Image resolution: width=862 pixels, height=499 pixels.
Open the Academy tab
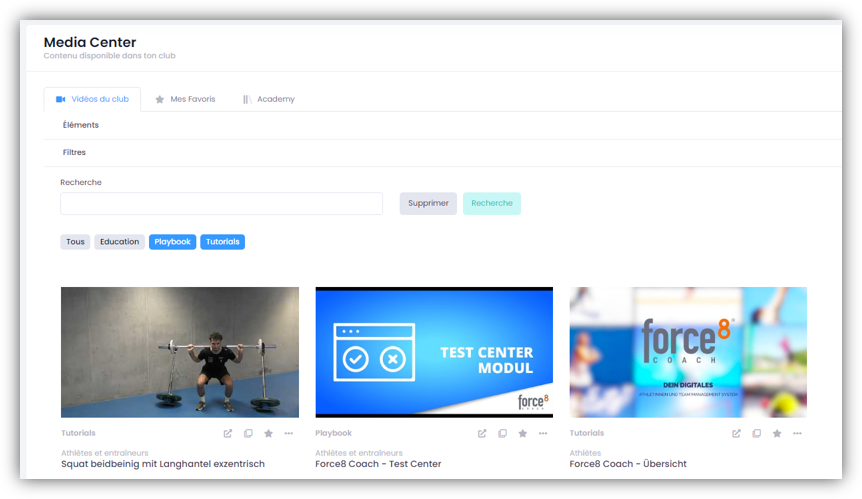click(x=269, y=99)
